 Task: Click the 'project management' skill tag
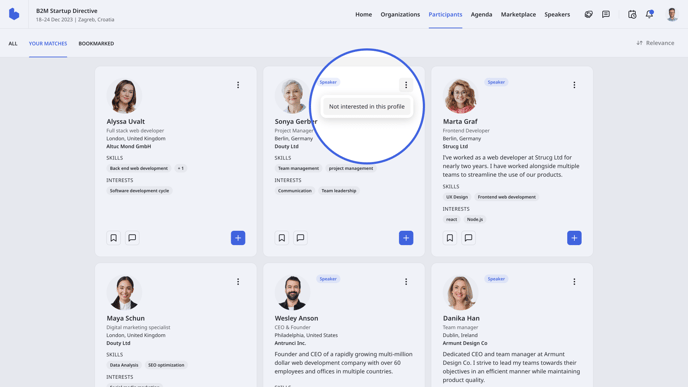(351, 168)
